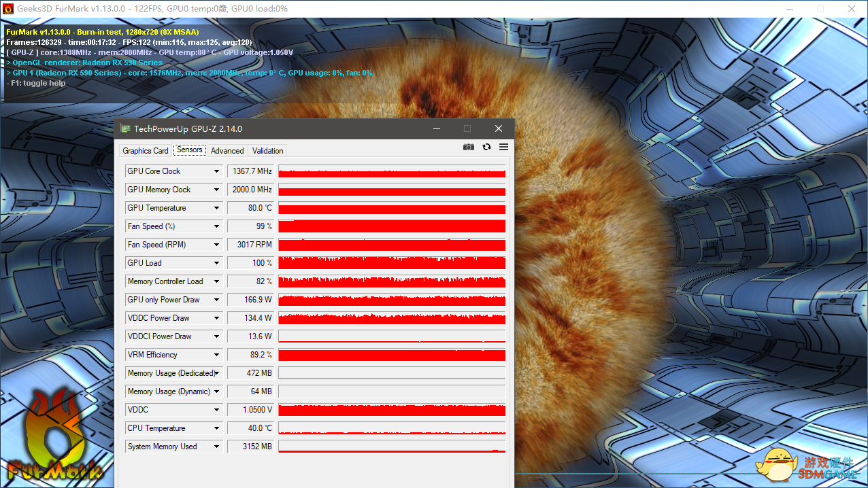The width and height of the screenshot is (868, 488).
Task: Click the Memory Controller Load graph
Action: click(x=392, y=281)
